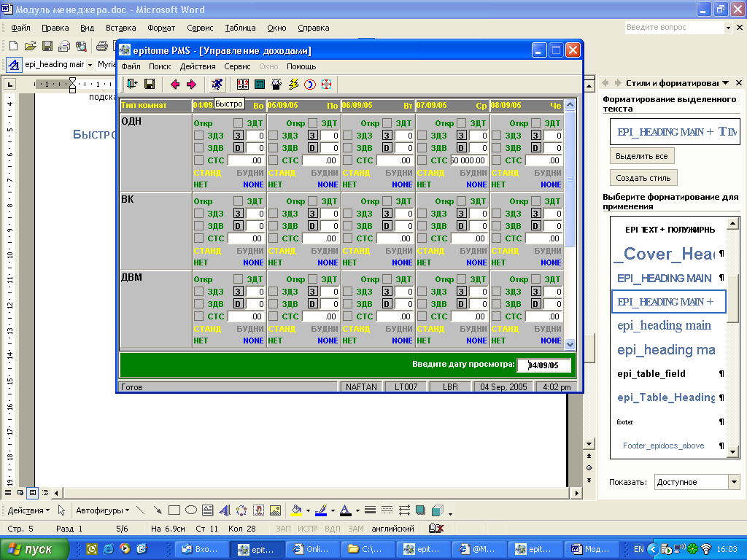Image resolution: width=747 pixels, height=560 pixels.
Task: Insert a text box from drawing toolbar
Action: [x=208, y=510]
